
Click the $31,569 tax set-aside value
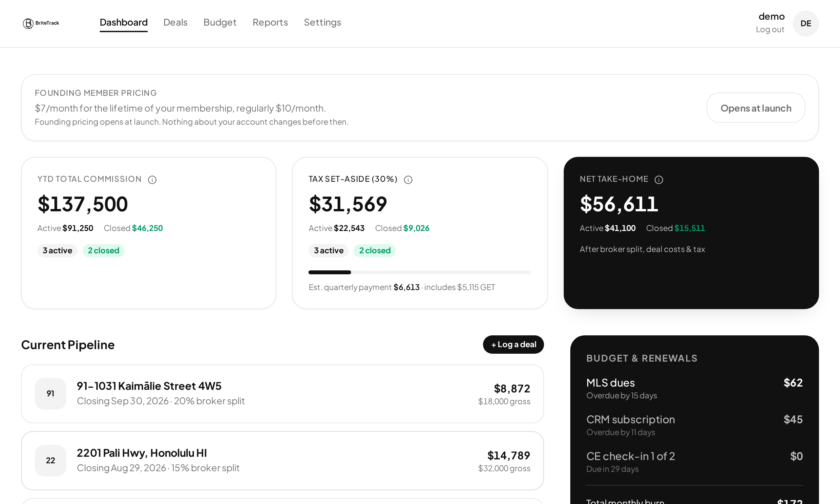tap(348, 204)
